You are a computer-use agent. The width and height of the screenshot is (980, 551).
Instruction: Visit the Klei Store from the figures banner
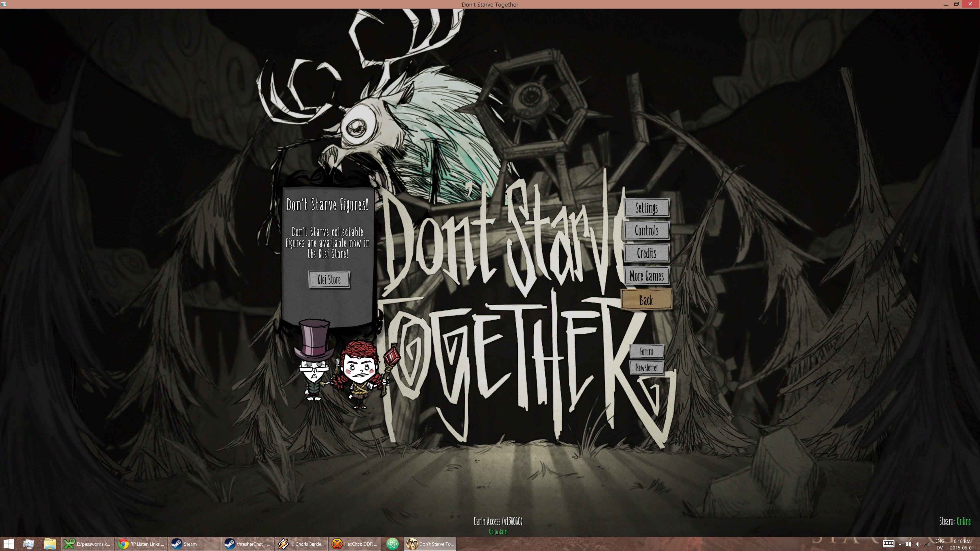click(x=329, y=280)
